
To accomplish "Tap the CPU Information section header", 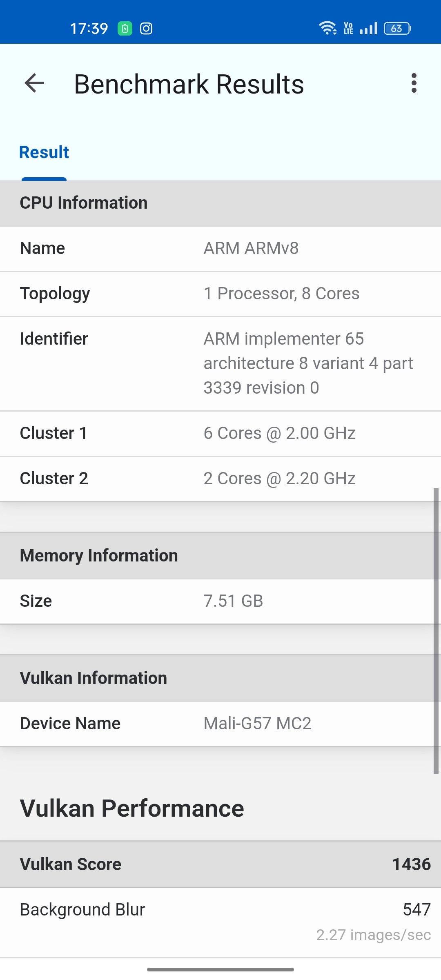I will pyautogui.click(x=220, y=203).
